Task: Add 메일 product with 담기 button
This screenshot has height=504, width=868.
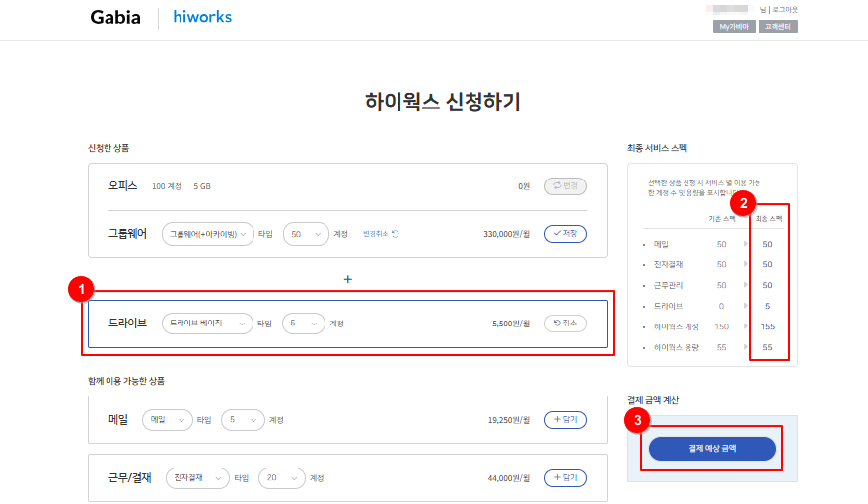Action: click(565, 420)
